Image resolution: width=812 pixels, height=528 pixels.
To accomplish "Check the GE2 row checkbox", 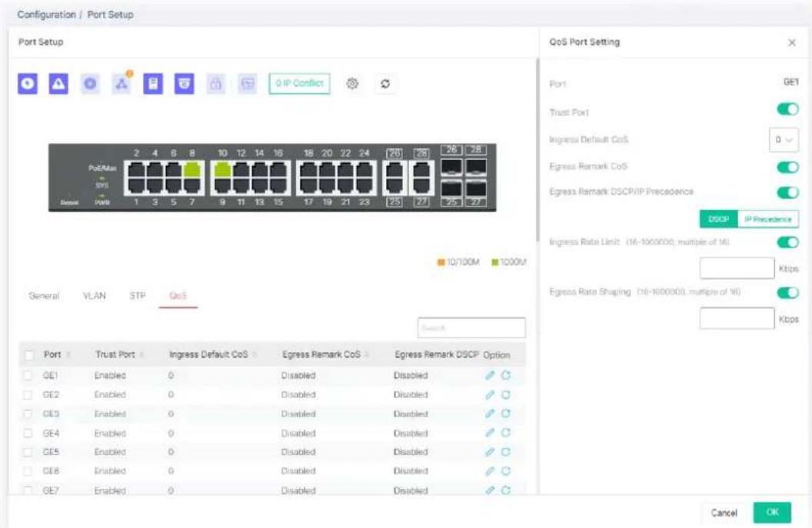I will pos(28,395).
